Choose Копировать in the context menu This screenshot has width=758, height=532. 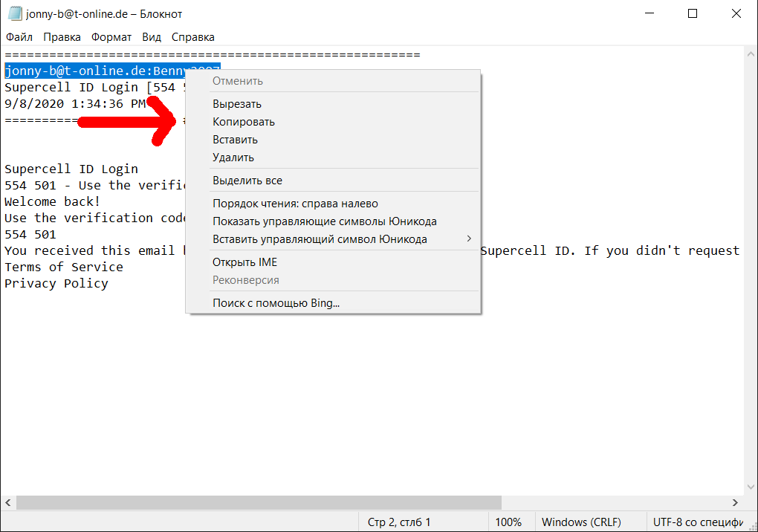coord(244,122)
